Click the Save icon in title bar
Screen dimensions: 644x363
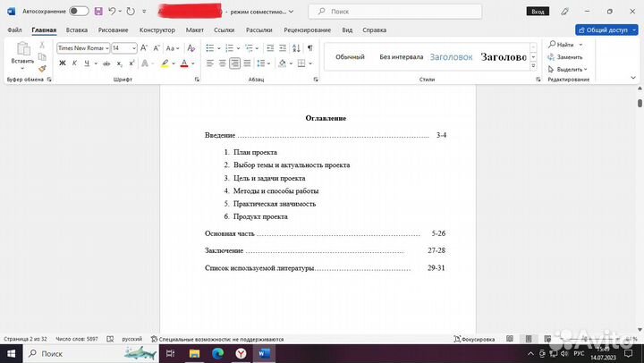tap(98, 12)
